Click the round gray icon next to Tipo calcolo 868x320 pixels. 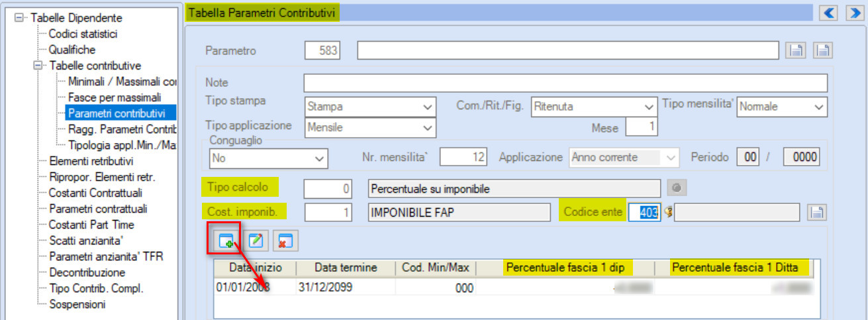(x=676, y=189)
